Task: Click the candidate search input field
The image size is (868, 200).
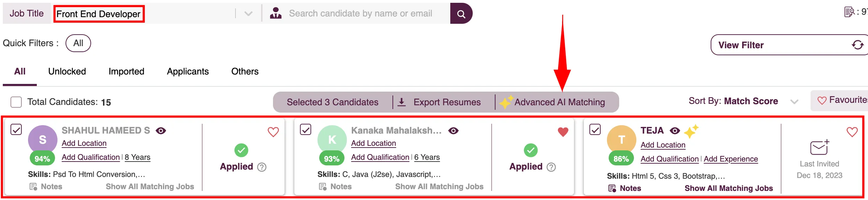Action: (x=360, y=14)
